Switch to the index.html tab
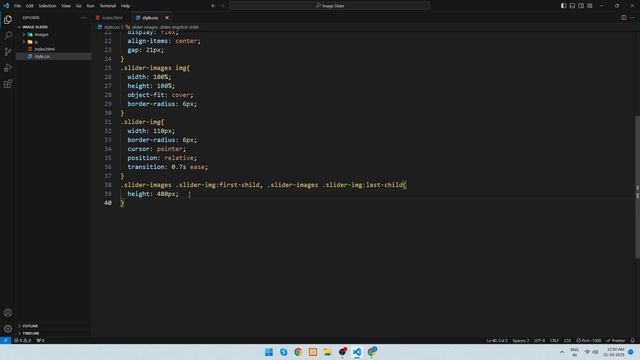This screenshot has height=360, width=640. (110, 18)
